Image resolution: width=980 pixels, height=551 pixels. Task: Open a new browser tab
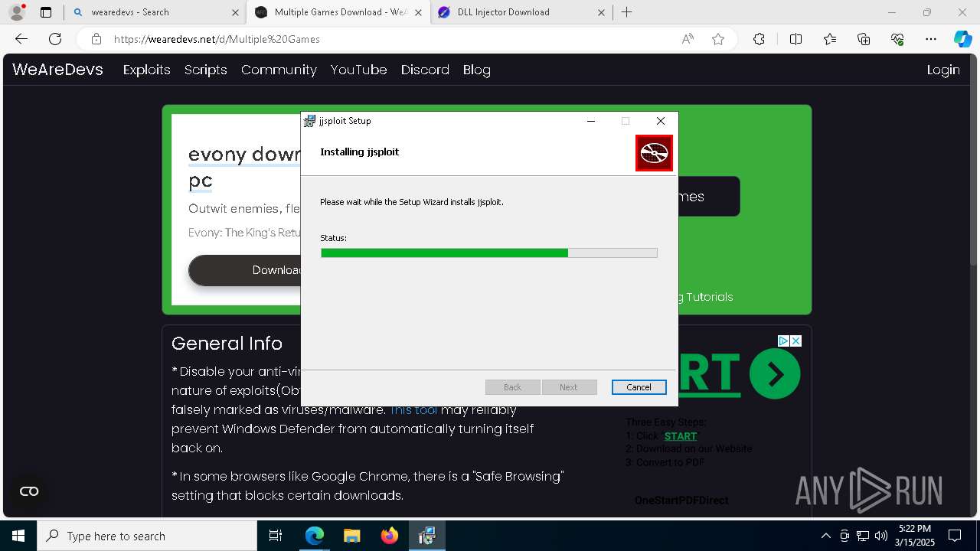pyautogui.click(x=626, y=12)
